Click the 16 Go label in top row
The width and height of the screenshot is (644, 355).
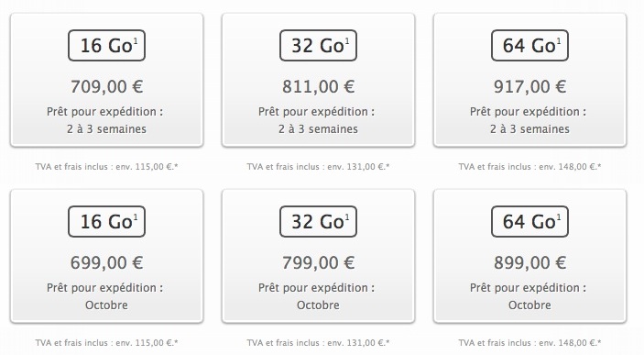[107, 45]
